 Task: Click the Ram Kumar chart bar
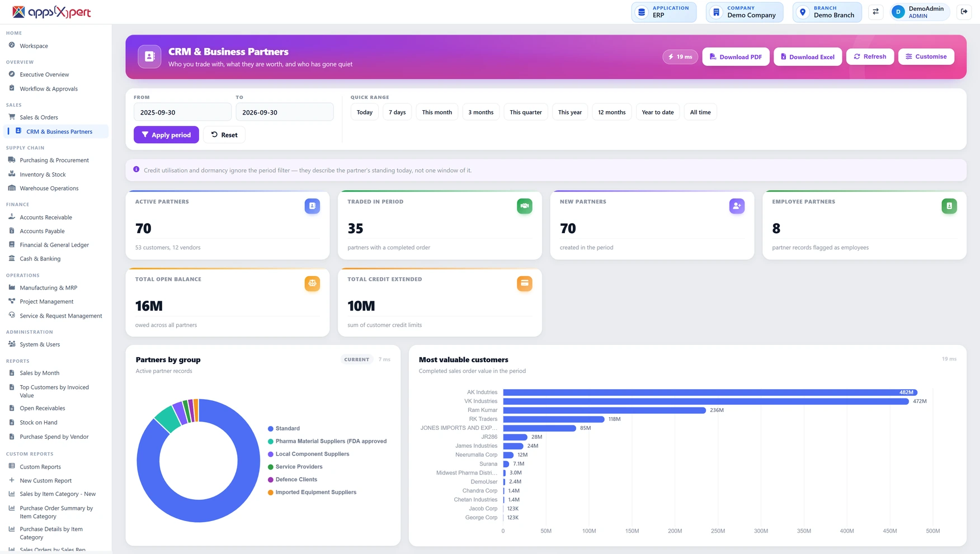[604, 410]
